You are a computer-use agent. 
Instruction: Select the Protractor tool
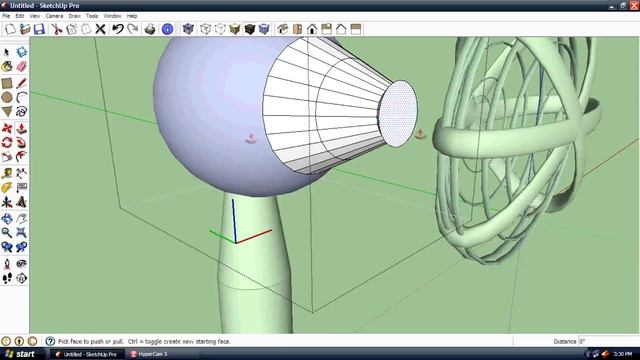7,187
